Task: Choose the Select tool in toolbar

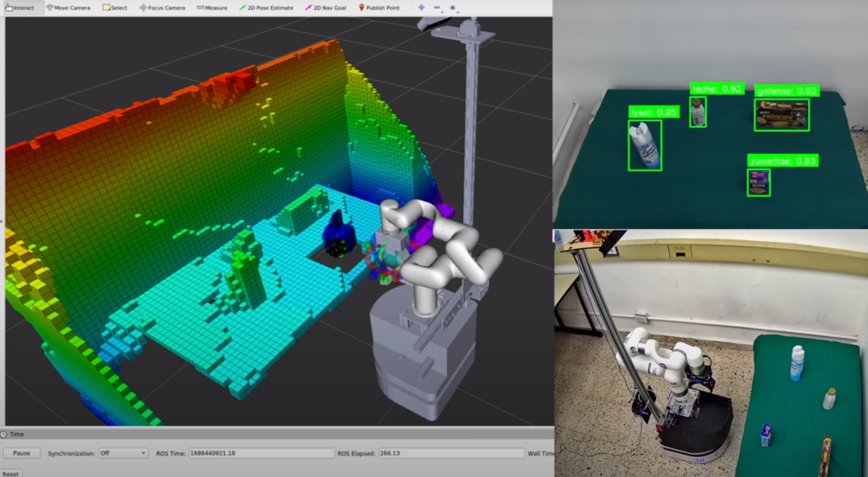Action: [115, 8]
